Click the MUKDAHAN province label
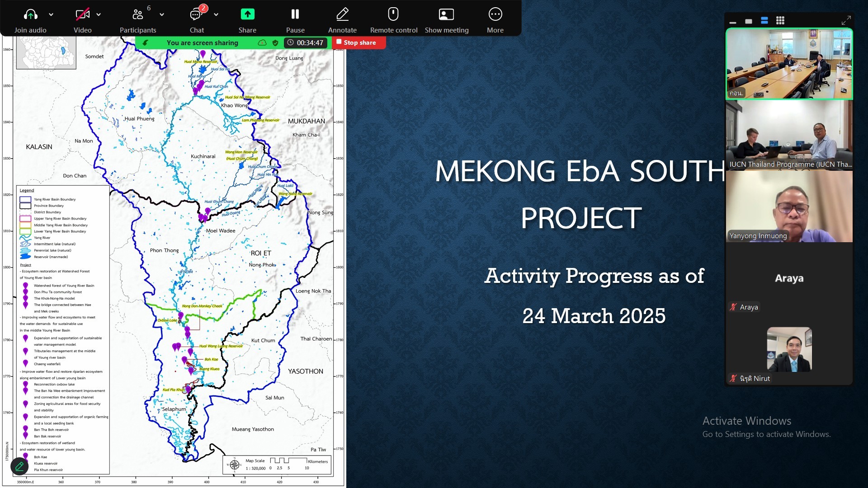Screen dimensions: 868x488 307,121
